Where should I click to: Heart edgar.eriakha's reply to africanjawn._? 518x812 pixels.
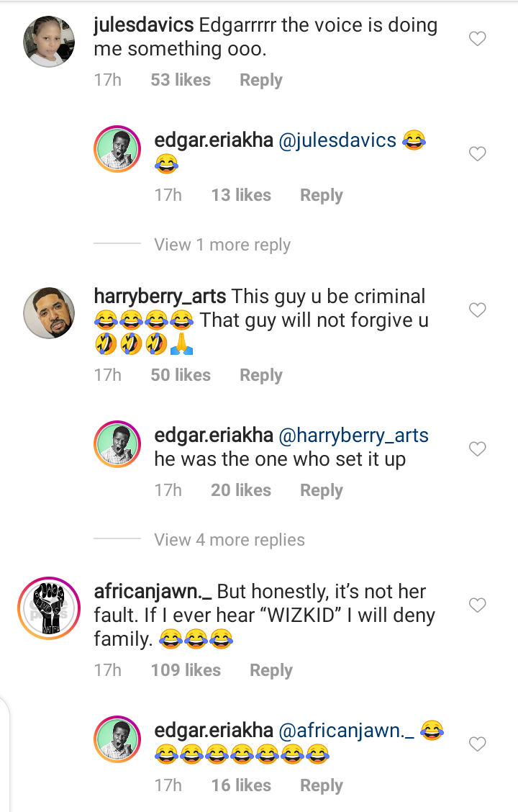pos(478,744)
